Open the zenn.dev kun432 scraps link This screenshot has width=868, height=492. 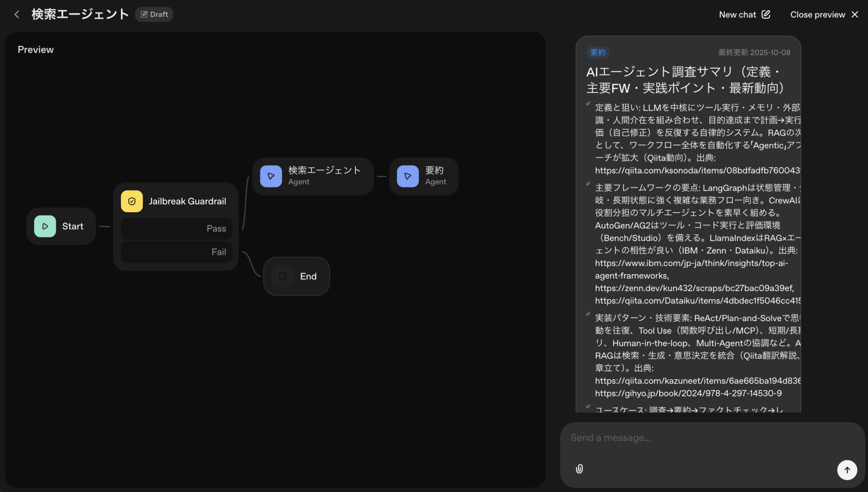click(694, 288)
